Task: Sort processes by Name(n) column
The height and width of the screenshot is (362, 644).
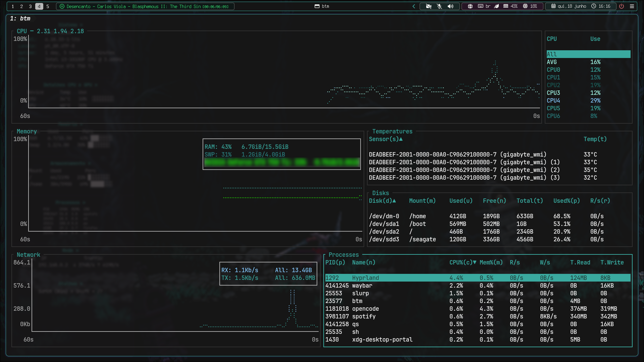Action: click(364, 262)
